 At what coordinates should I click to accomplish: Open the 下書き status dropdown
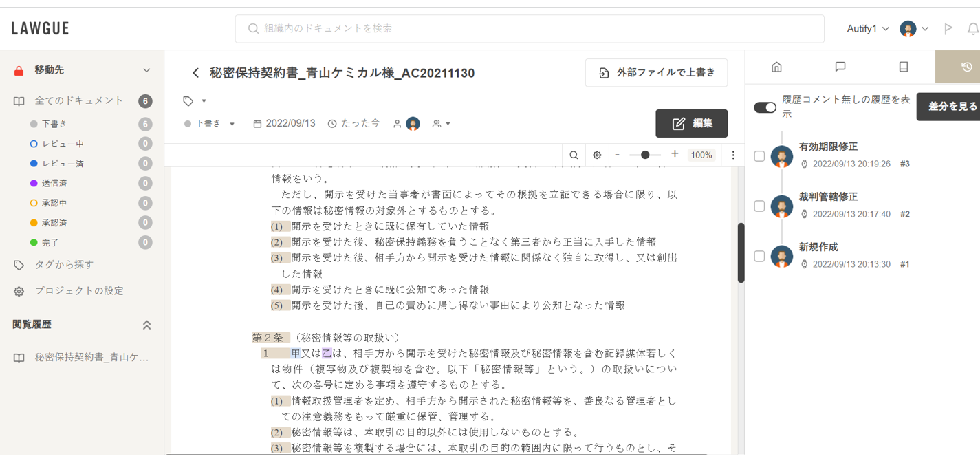(x=210, y=124)
